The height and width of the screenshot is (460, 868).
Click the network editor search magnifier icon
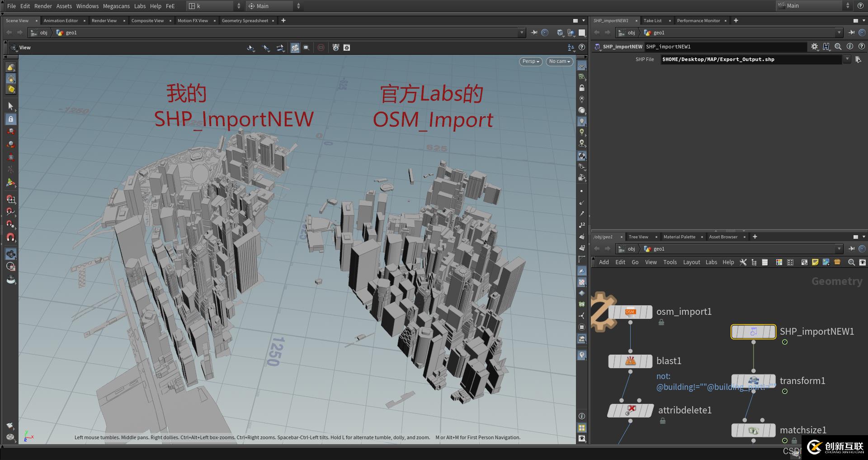pyautogui.click(x=851, y=262)
